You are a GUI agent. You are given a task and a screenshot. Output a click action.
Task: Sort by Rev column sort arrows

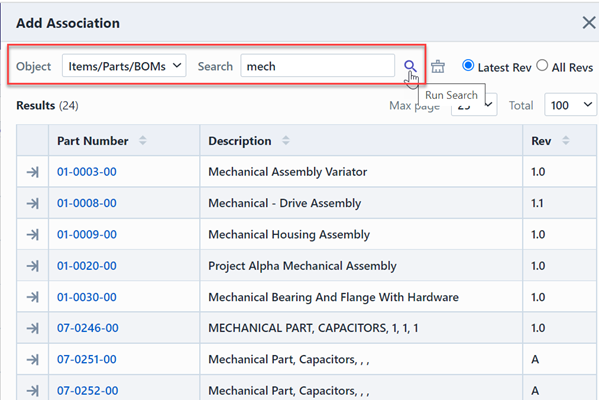566,141
